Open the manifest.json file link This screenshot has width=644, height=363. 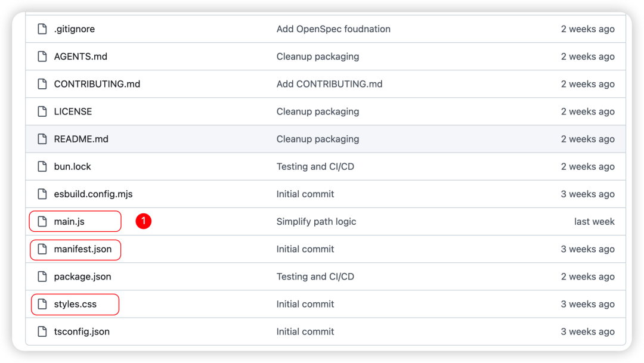(x=83, y=249)
